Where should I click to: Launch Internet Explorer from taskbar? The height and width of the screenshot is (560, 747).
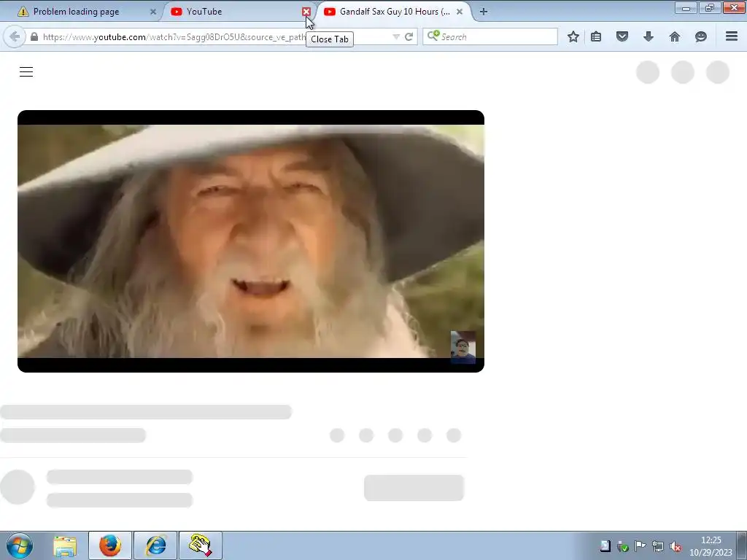[x=155, y=545]
